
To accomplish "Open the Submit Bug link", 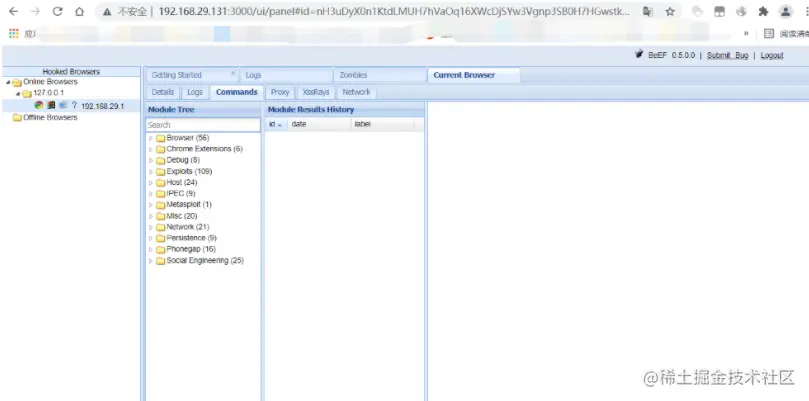I will [x=727, y=55].
